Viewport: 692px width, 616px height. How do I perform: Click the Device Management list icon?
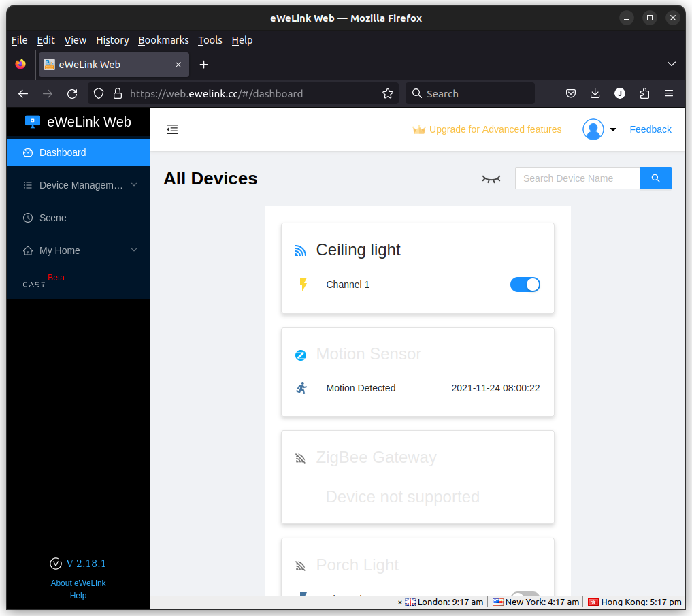(28, 185)
